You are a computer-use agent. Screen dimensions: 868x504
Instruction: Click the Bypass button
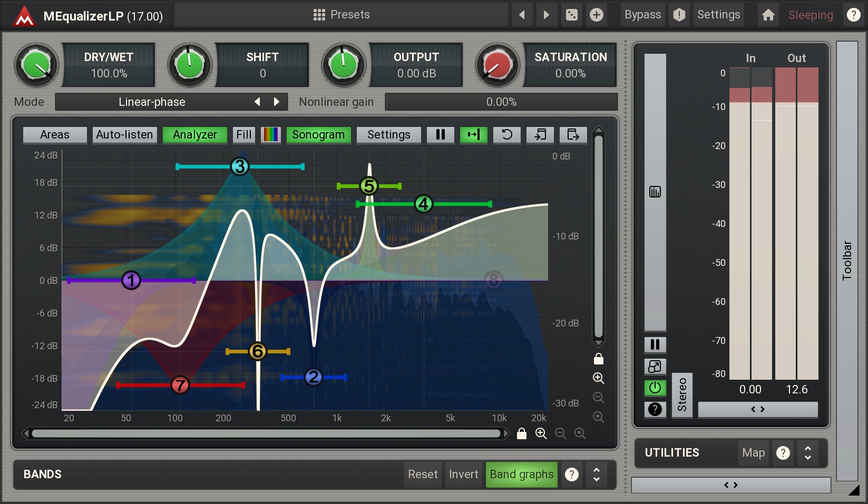642,15
